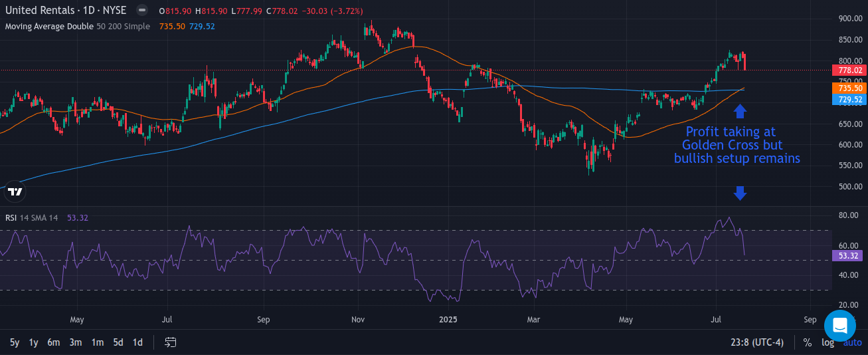The width and height of the screenshot is (868, 355).
Task: Toggle auto scale mode
Action: 852,342
